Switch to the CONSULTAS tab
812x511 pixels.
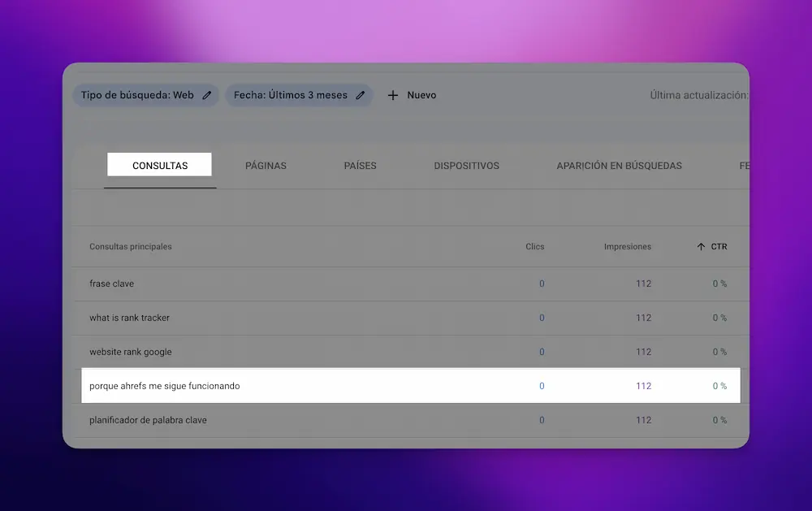click(160, 166)
